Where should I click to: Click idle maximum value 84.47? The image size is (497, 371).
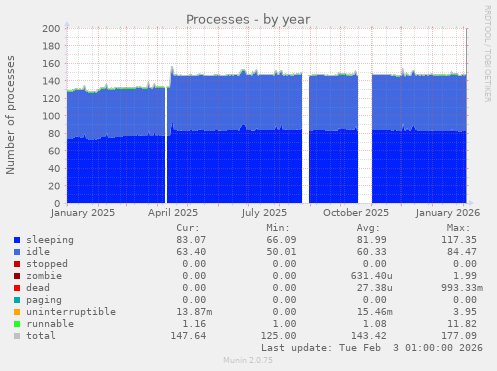pos(462,252)
